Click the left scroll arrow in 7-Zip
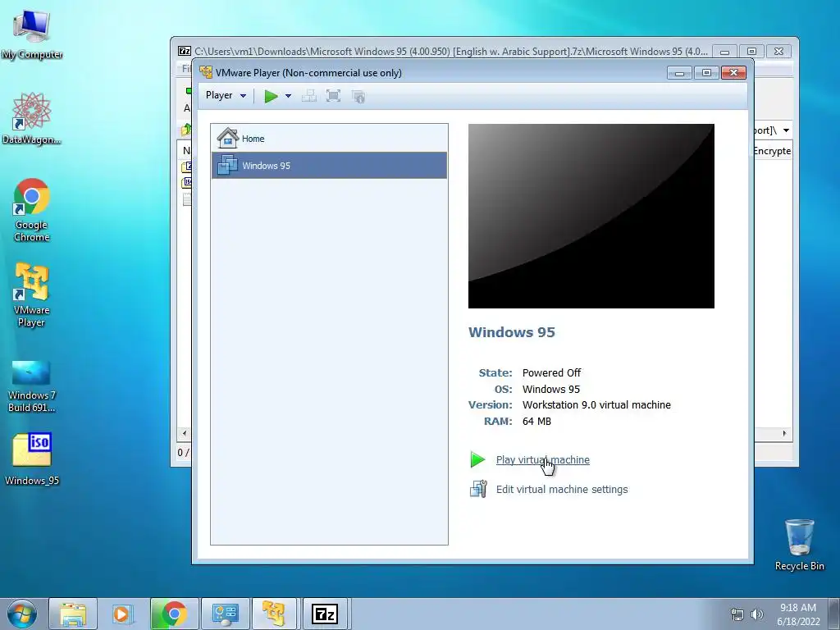This screenshot has height=630, width=840. pos(185,433)
